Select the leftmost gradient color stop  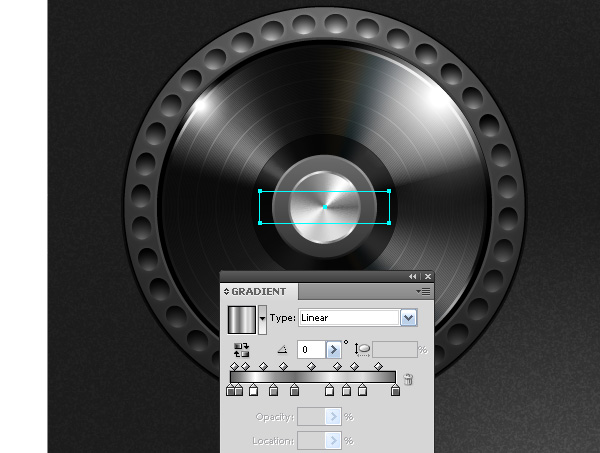click(x=230, y=391)
